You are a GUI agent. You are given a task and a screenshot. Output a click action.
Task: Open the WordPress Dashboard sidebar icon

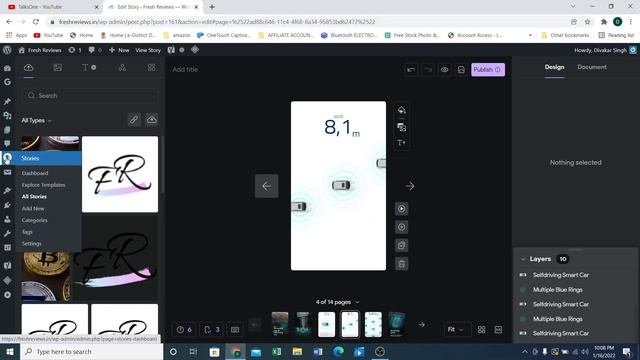coord(7,68)
